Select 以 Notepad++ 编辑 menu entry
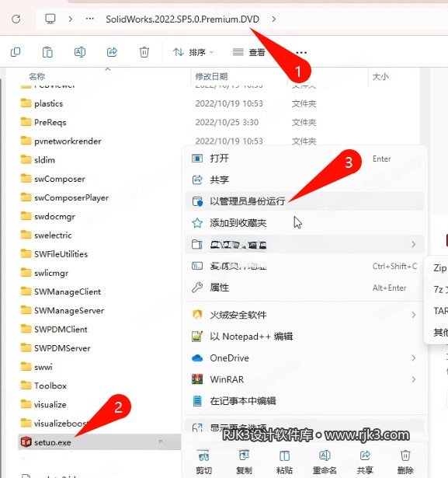Image resolution: width=448 pixels, height=478 pixels. click(x=304, y=337)
